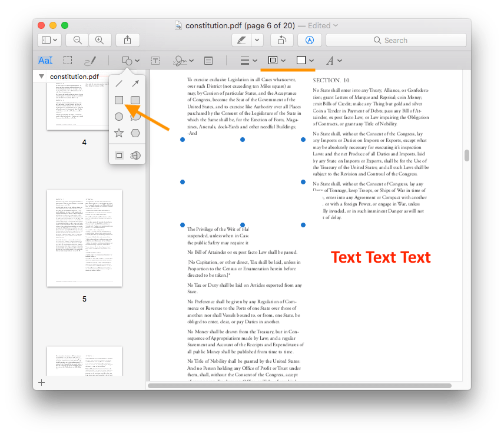Select the Oval shape in the shapes popup
This screenshot has width=504, height=437.
tap(118, 116)
